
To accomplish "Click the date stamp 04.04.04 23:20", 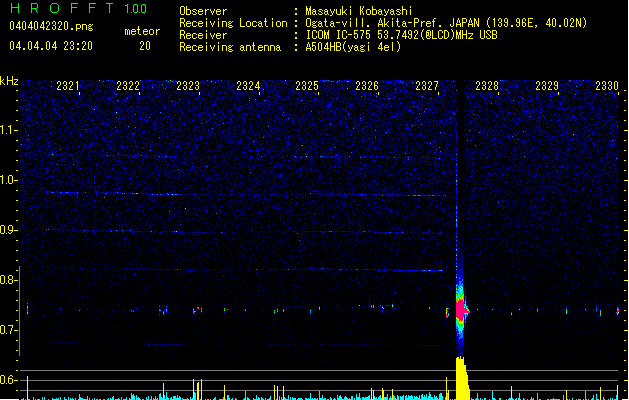I will 51,46.
